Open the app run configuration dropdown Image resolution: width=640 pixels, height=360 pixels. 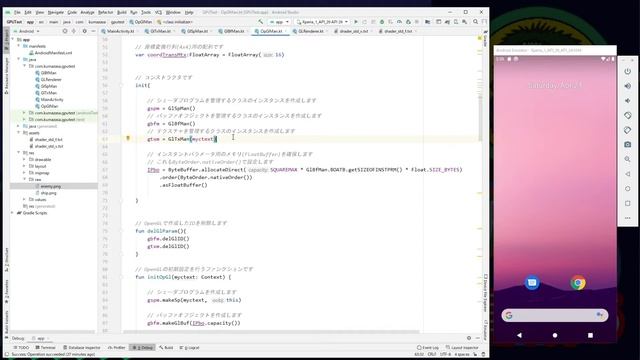[x=279, y=22]
